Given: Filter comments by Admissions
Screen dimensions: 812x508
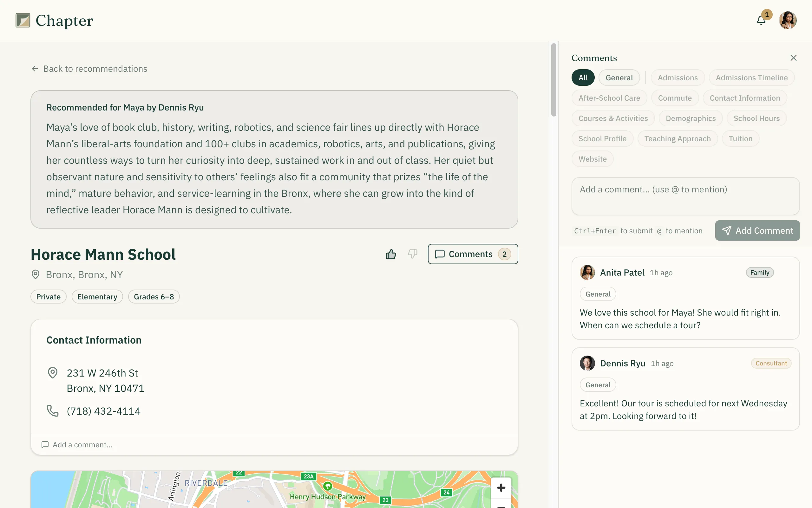Looking at the screenshot, I should click(x=678, y=77).
